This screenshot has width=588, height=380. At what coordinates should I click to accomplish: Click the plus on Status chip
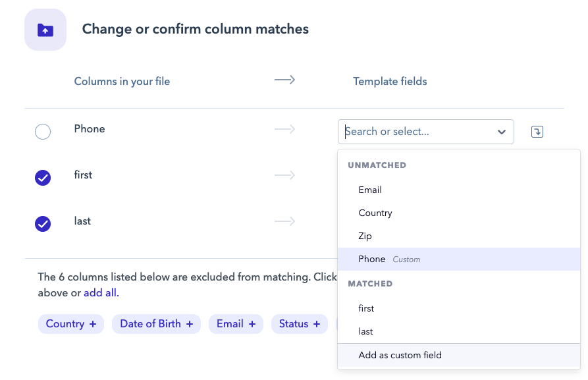click(x=317, y=324)
